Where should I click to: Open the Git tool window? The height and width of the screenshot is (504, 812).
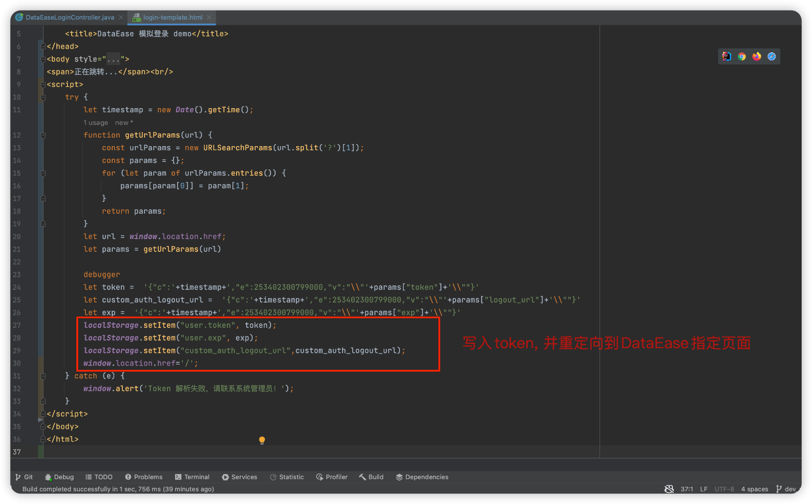24,477
